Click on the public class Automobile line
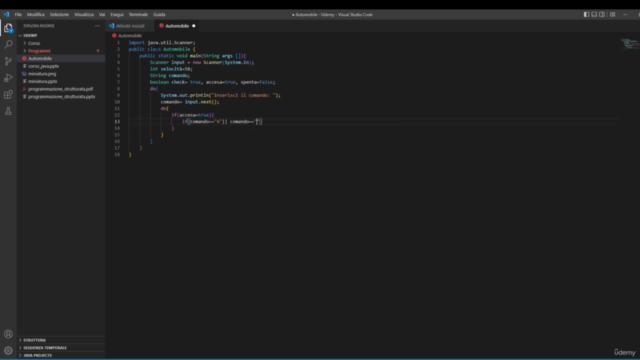The height and width of the screenshot is (360, 640). [x=162, y=49]
